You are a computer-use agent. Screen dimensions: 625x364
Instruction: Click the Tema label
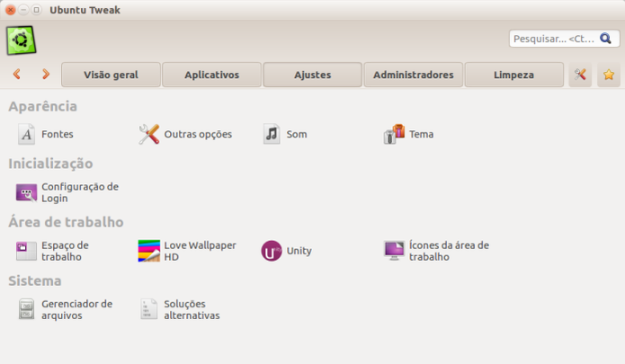(x=422, y=134)
